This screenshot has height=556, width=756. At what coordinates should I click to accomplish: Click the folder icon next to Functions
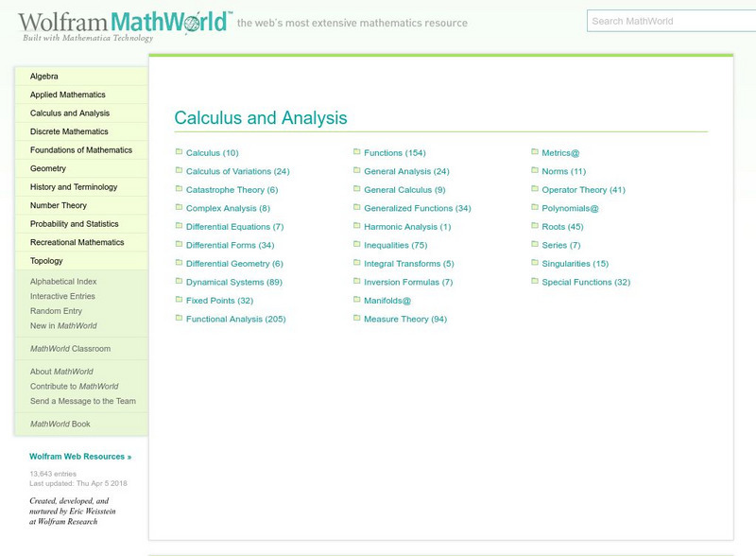(356, 152)
